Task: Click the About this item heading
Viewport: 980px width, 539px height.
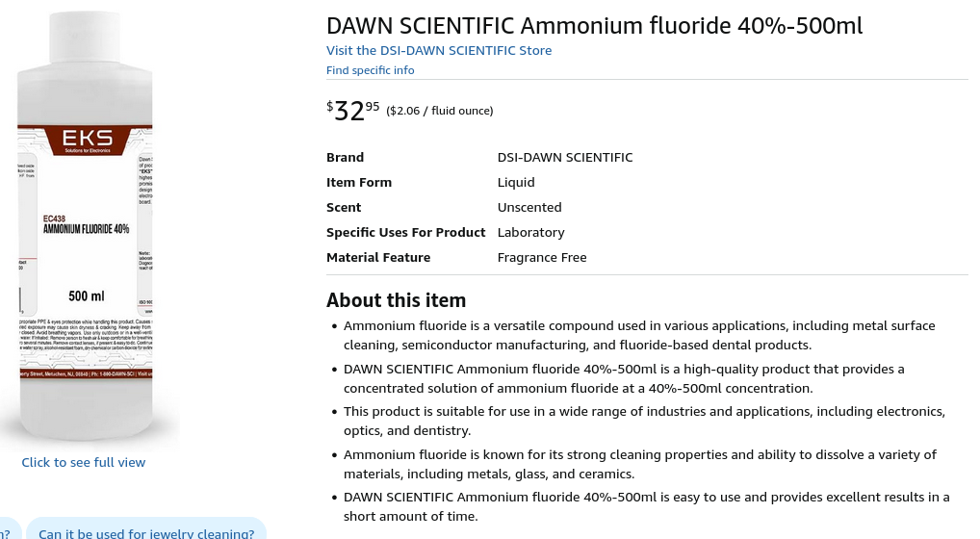Action: (x=396, y=299)
